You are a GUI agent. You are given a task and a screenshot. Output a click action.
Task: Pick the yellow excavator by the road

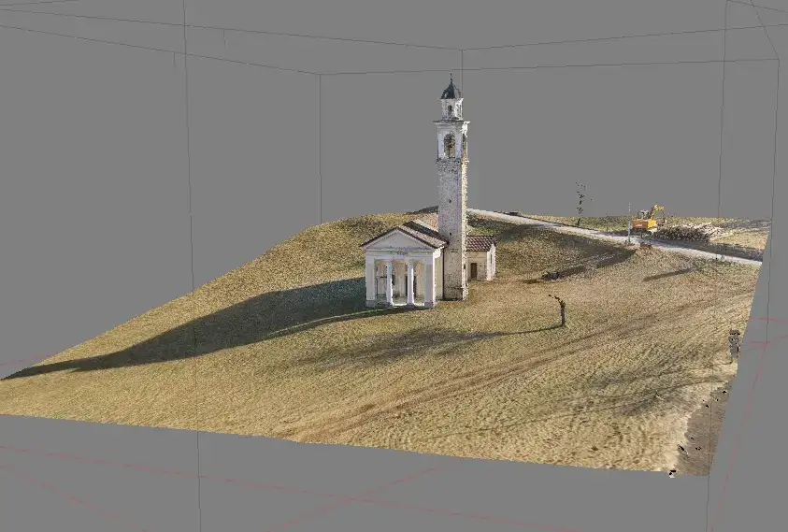click(x=648, y=218)
